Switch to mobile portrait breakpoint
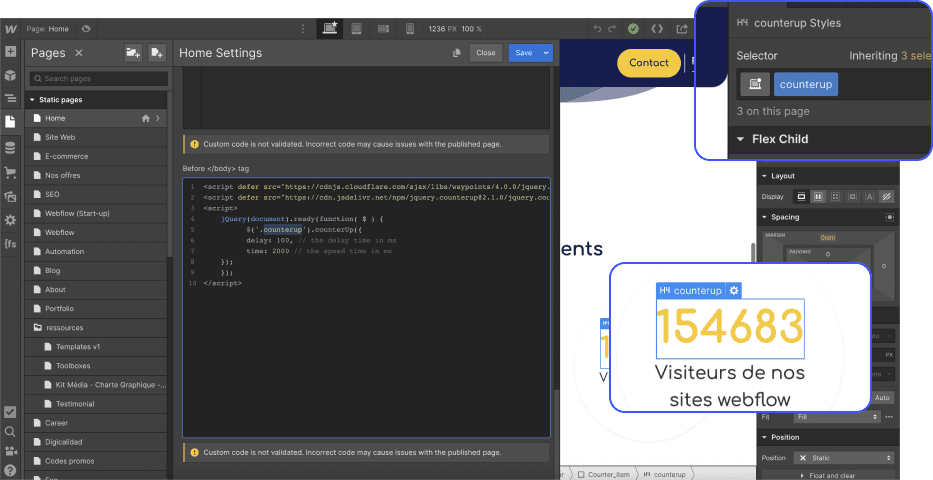933x480 pixels. pyautogui.click(x=410, y=29)
